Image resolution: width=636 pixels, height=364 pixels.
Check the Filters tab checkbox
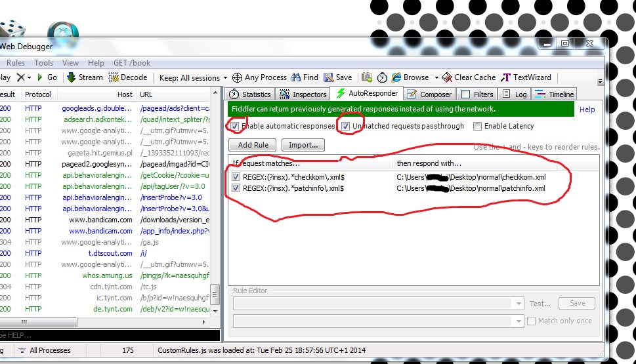[x=465, y=94]
